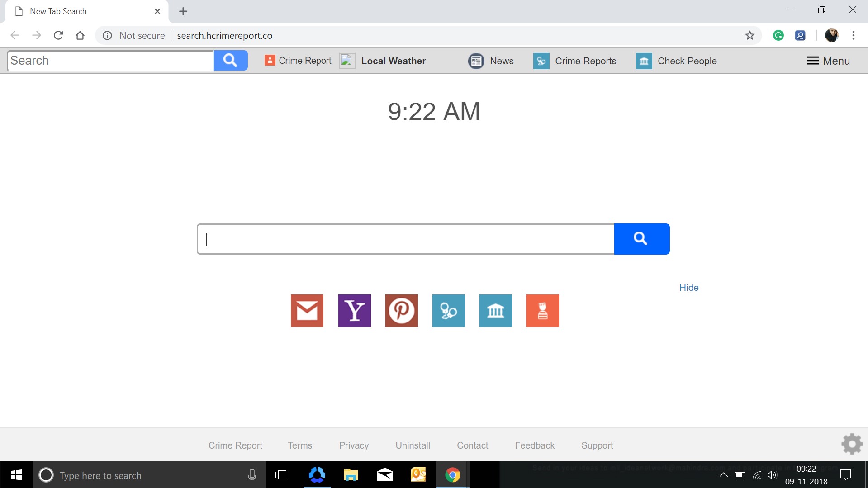
Task: Open the browser profile menu
Action: tap(832, 35)
